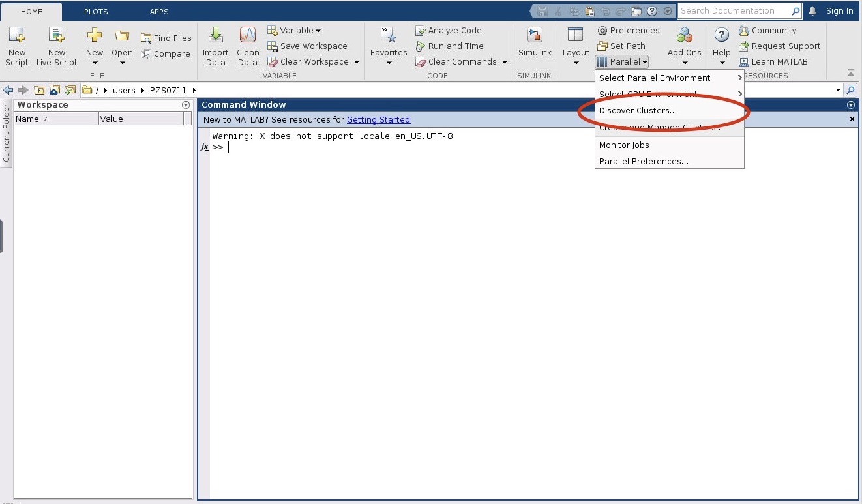Select Monitor Jobs menu item

(670, 145)
